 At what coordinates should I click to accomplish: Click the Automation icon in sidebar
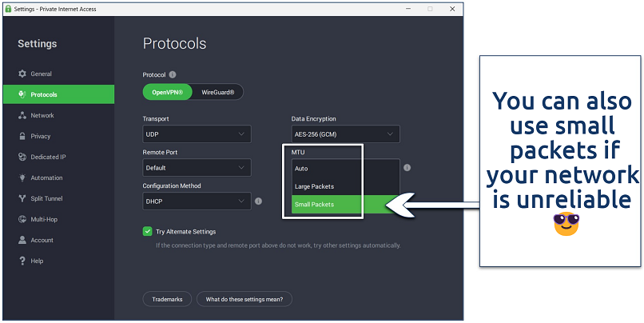pos(22,178)
